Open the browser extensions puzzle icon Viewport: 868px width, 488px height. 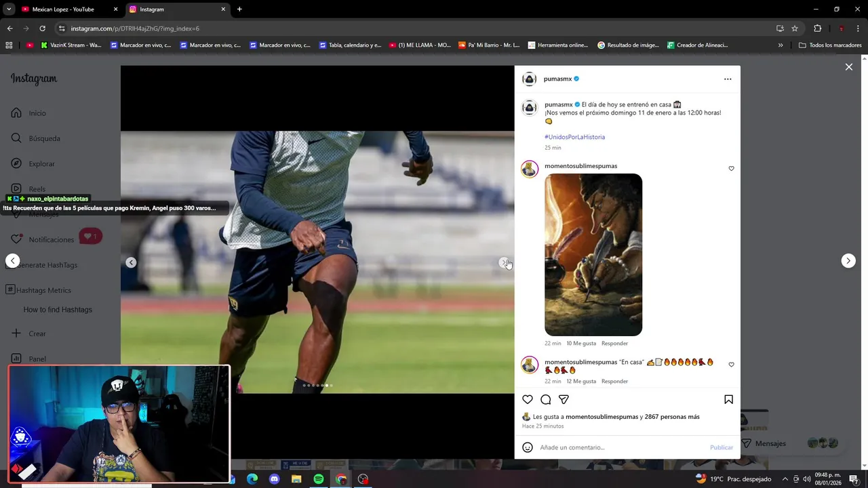(x=817, y=28)
